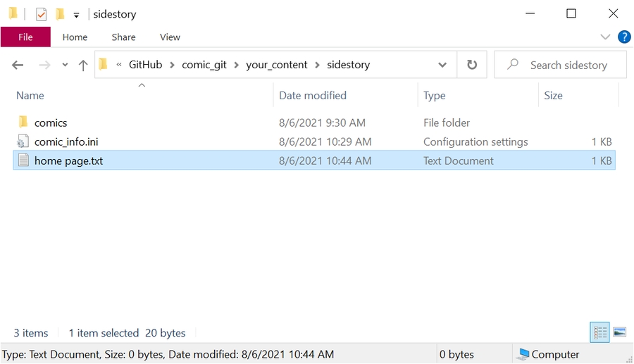
Task: Go up one folder level
Action: 83,65
